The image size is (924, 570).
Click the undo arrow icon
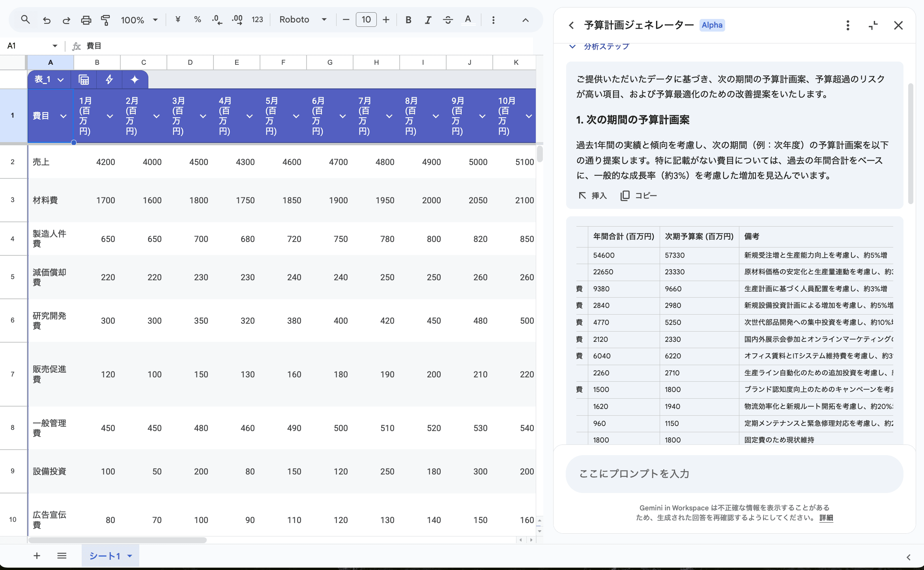(x=47, y=20)
